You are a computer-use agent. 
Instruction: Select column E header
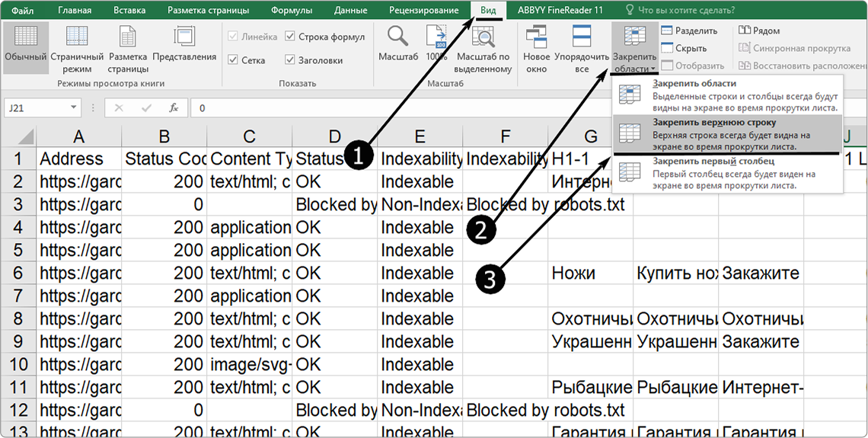[420, 136]
